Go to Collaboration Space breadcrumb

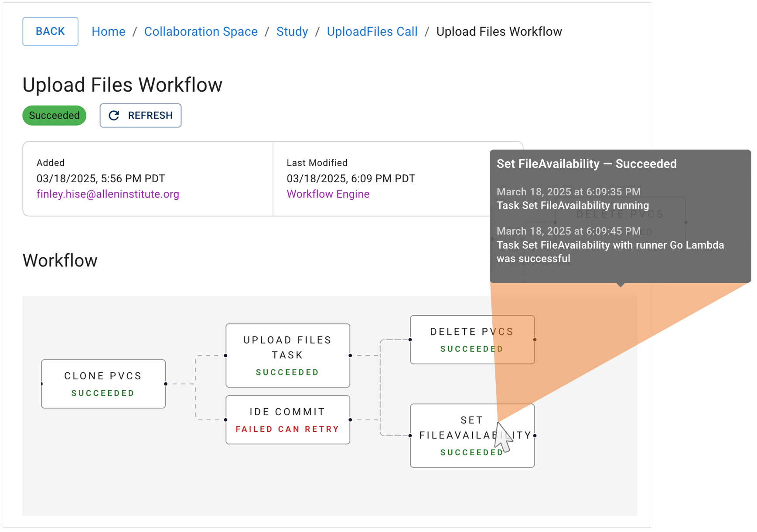pos(201,32)
